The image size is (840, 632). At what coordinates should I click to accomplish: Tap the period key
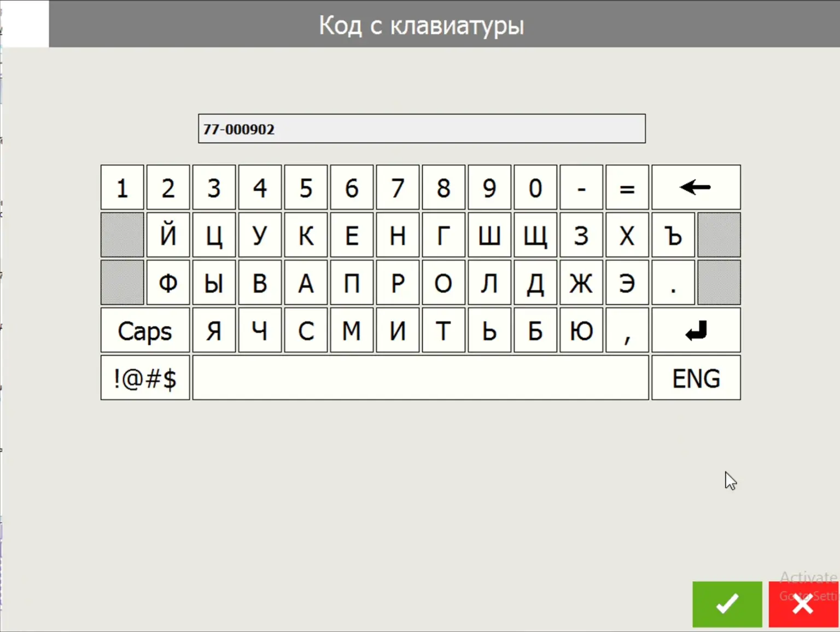pos(673,283)
